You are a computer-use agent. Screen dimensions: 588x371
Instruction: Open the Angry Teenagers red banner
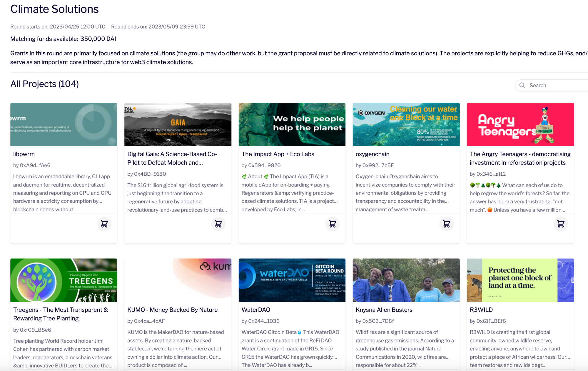point(520,124)
